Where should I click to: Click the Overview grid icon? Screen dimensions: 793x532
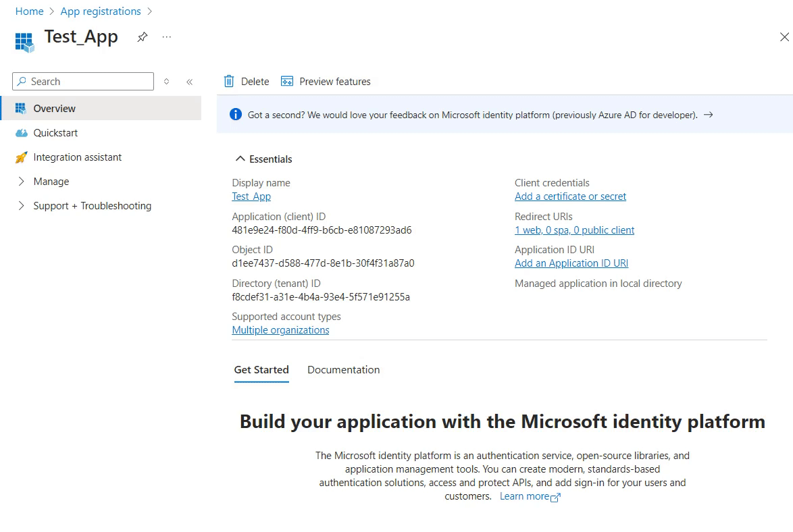[x=21, y=108]
